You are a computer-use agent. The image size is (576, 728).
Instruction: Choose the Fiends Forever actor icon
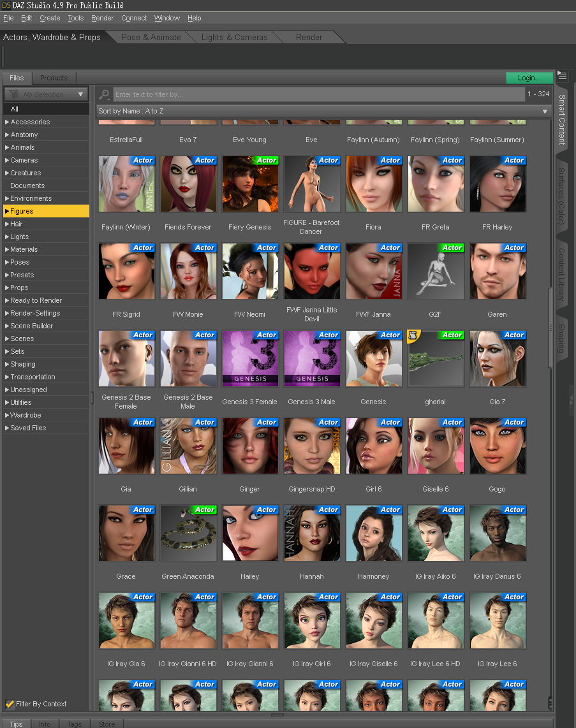tap(188, 184)
